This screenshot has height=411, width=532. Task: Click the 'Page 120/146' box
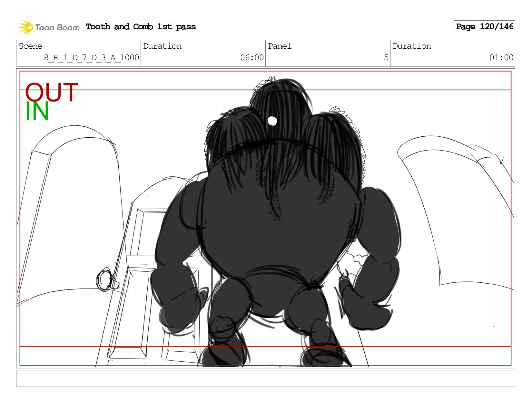(x=484, y=27)
